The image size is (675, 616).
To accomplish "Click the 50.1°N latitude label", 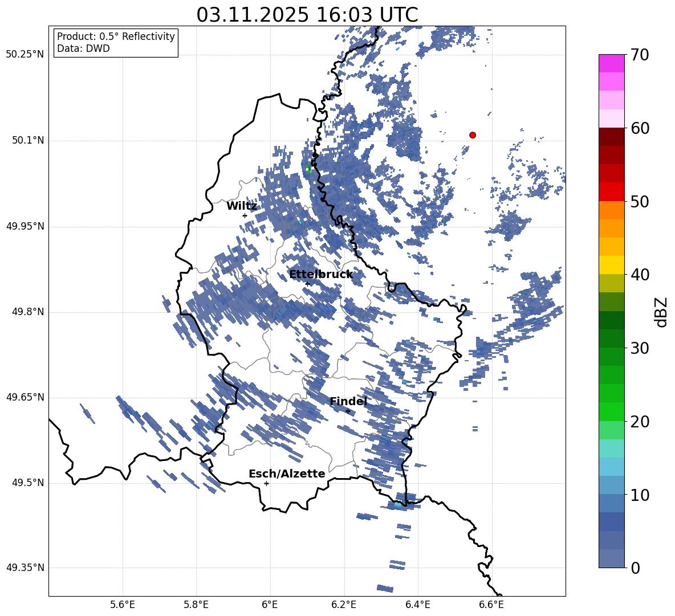I will pyautogui.click(x=29, y=141).
